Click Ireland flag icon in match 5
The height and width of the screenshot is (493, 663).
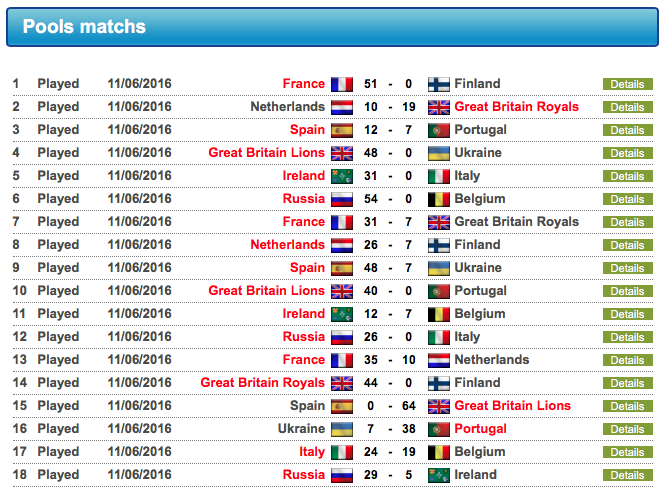[342, 176]
